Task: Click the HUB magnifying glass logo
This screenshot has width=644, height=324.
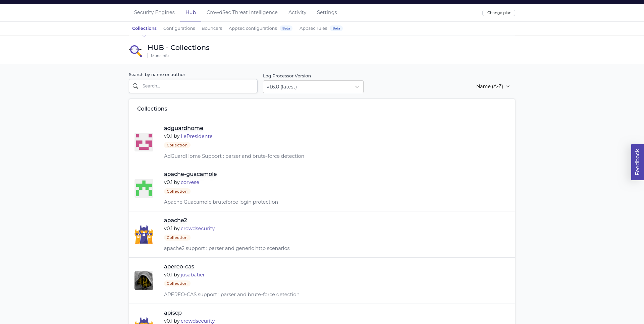Action: 136,51
